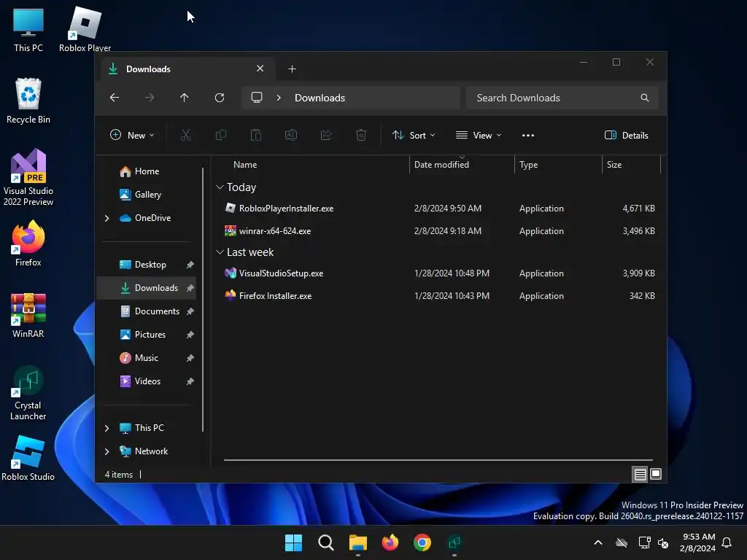This screenshot has width=747, height=560.
Task: Select the WinRAR desktop shortcut
Action: point(28,315)
